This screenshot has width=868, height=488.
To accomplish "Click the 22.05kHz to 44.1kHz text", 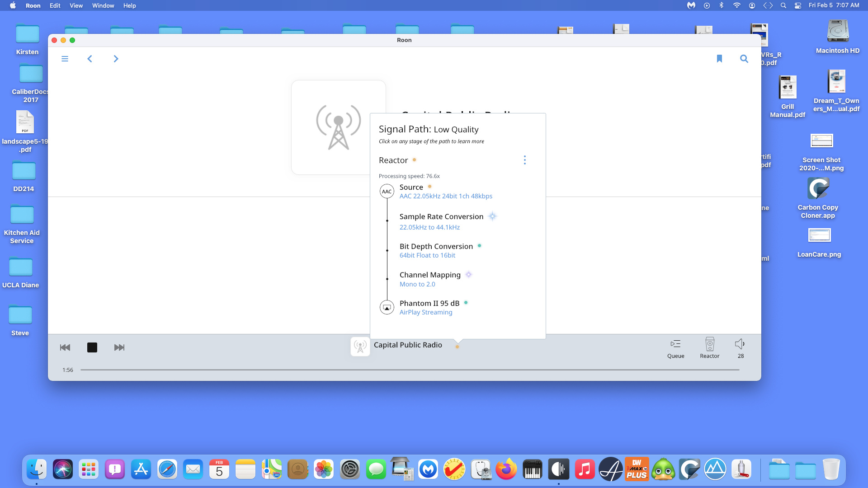I will [429, 227].
